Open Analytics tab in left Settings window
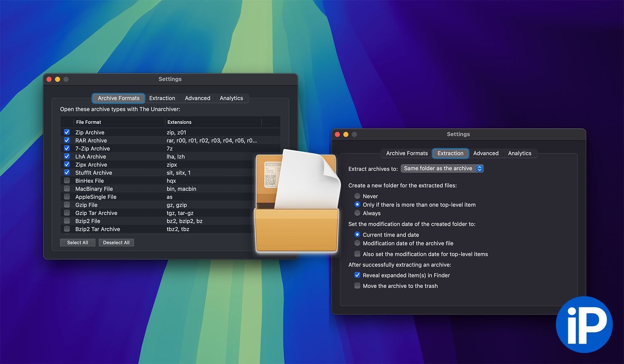 231,98
